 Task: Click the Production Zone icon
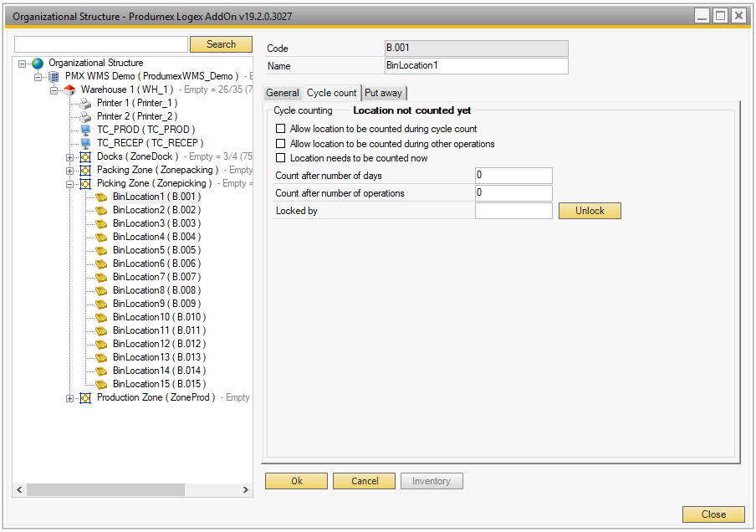[x=85, y=398]
